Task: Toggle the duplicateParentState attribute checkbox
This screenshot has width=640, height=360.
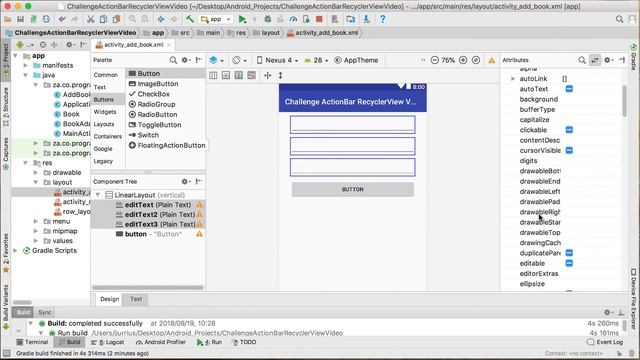Action: 569,253
